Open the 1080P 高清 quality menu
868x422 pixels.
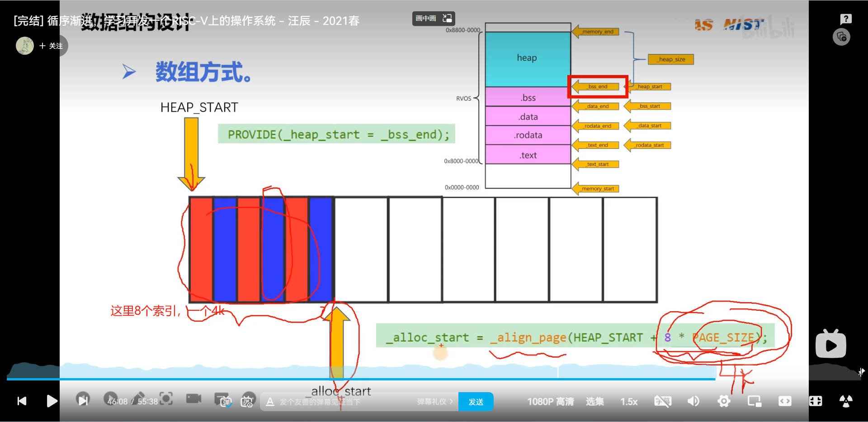550,402
